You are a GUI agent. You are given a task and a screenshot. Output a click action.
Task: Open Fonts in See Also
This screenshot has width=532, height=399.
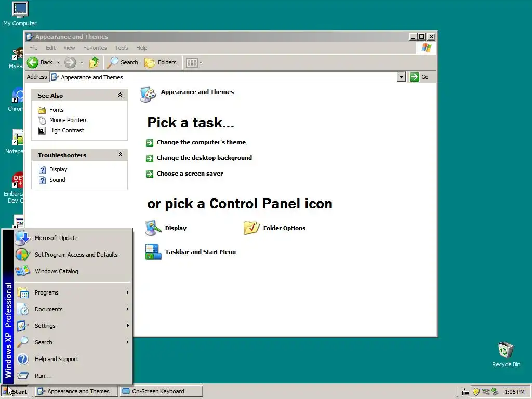point(56,110)
